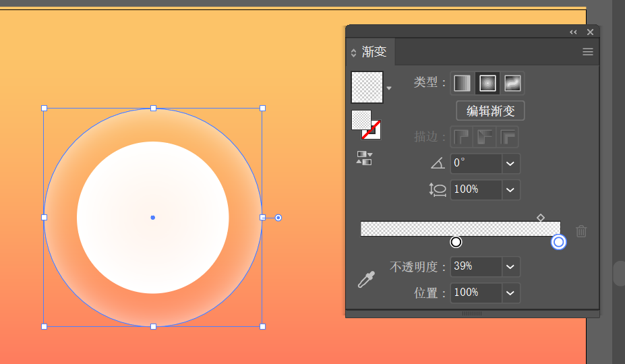Expand the aspect ratio 100% dropdown
This screenshot has height=364, width=625.
click(510, 190)
